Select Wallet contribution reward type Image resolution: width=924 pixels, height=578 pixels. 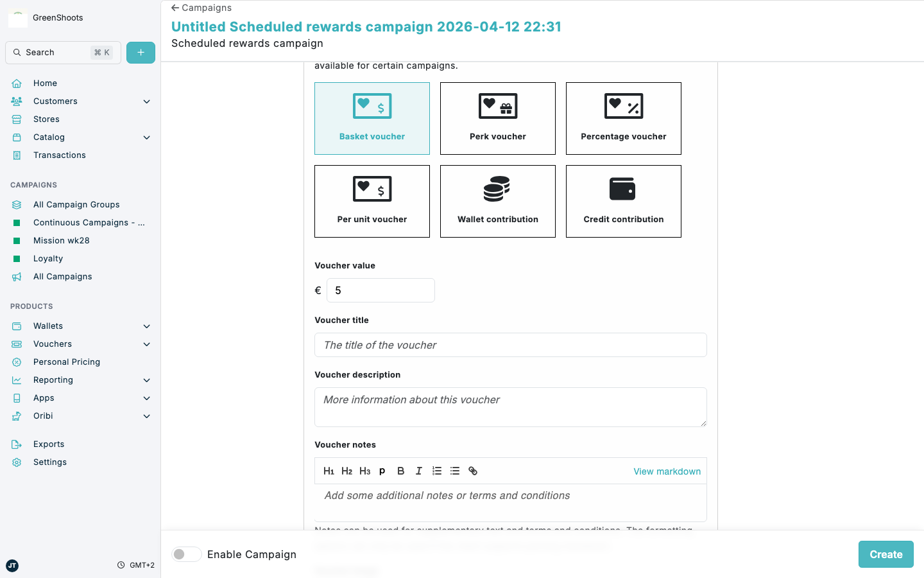(498, 201)
